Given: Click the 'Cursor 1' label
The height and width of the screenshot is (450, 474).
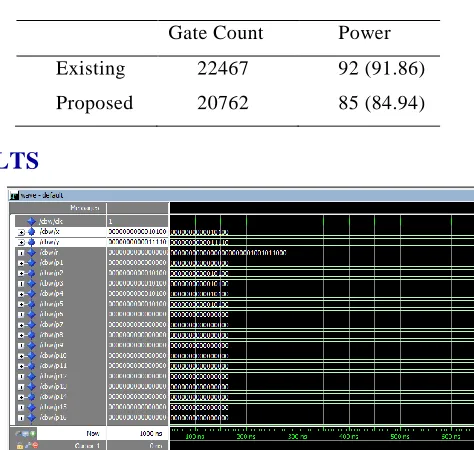Looking at the screenshot, I should coord(87,446).
